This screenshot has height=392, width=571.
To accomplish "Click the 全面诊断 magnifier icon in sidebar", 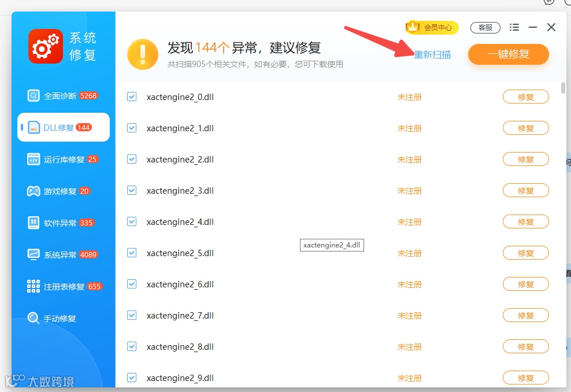I will (x=34, y=96).
